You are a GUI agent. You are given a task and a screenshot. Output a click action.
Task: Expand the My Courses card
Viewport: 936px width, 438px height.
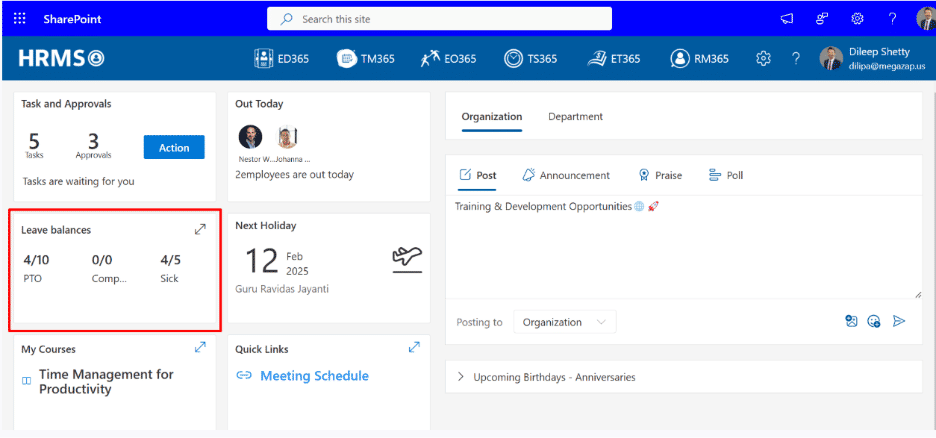[200, 348]
